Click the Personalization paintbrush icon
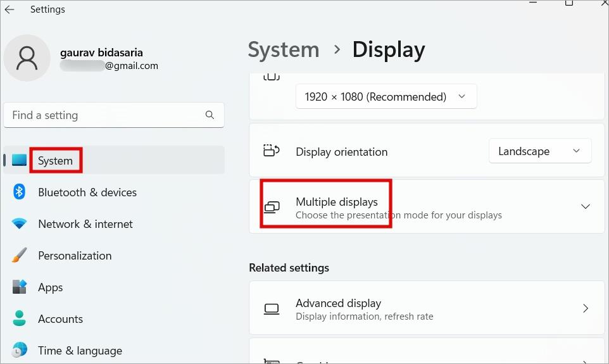This screenshot has width=609, height=364. 19,255
